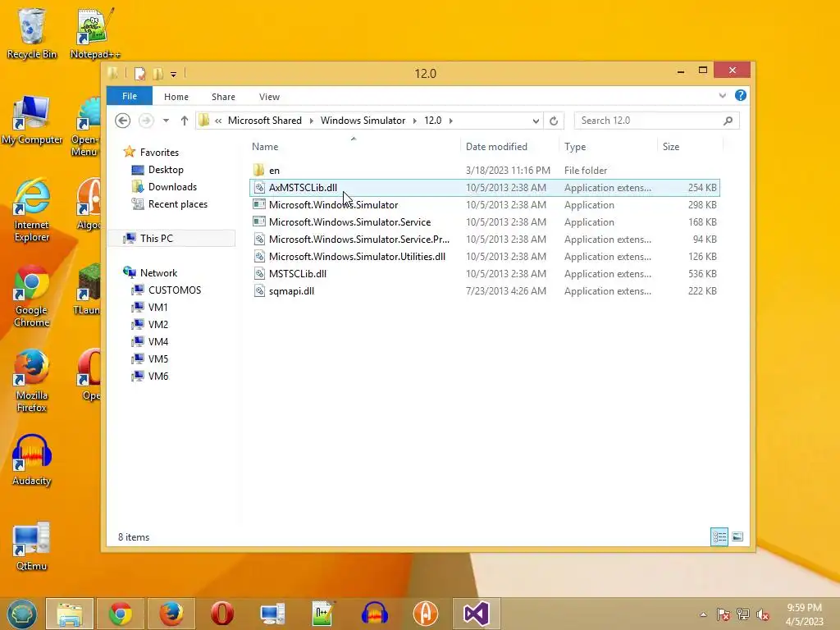
Task: Click the Start orb on the taskbar
Action: click(21, 614)
